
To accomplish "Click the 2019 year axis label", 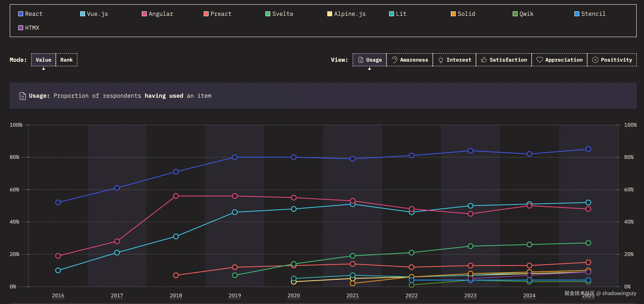I will coord(235,295).
